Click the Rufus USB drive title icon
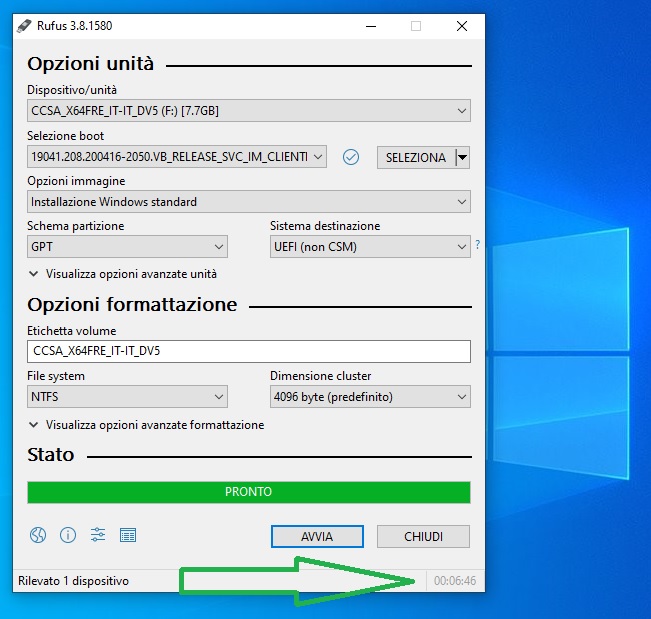This screenshot has height=619, width=651. click(x=24, y=26)
